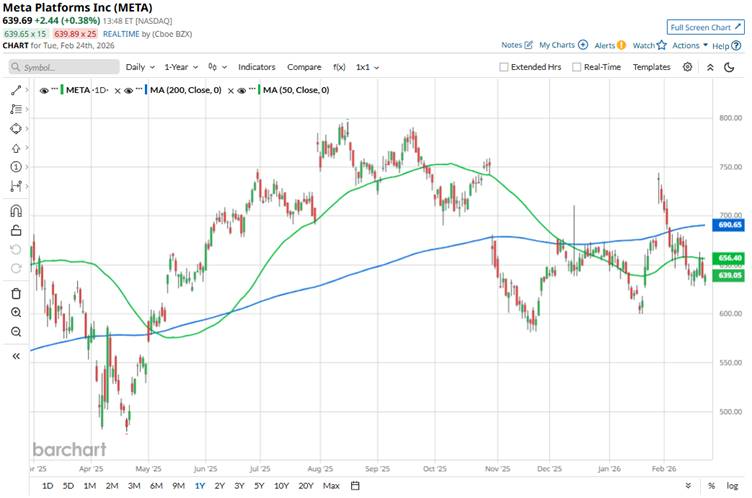Hide the META price series
This screenshot has width=752, height=498.
[x=44, y=90]
